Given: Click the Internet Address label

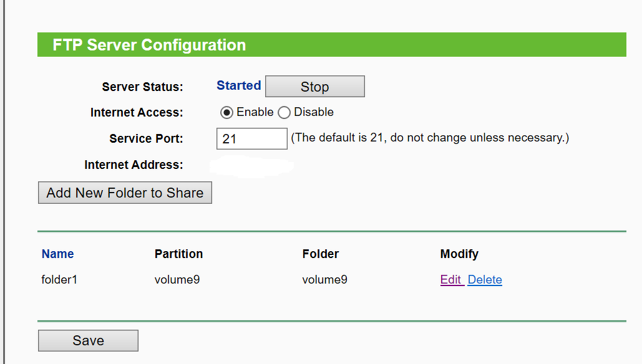Looking at the screenshot, I should tap(134, 165).
